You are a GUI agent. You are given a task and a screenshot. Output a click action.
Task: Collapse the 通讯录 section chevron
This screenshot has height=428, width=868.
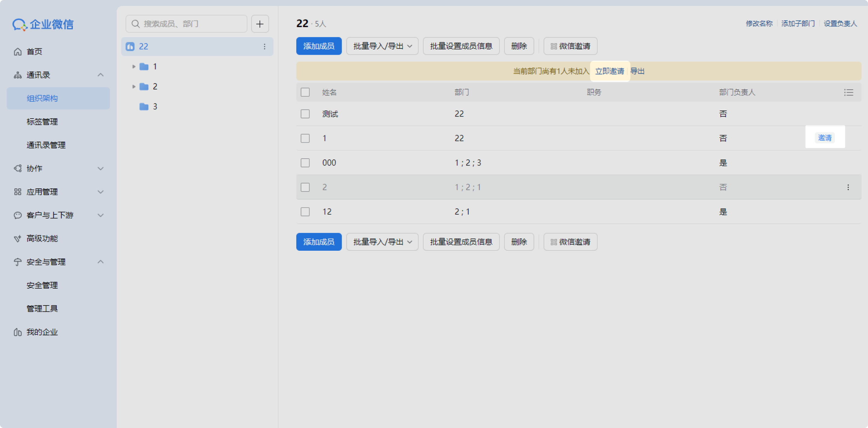click(x=100, y=75)
